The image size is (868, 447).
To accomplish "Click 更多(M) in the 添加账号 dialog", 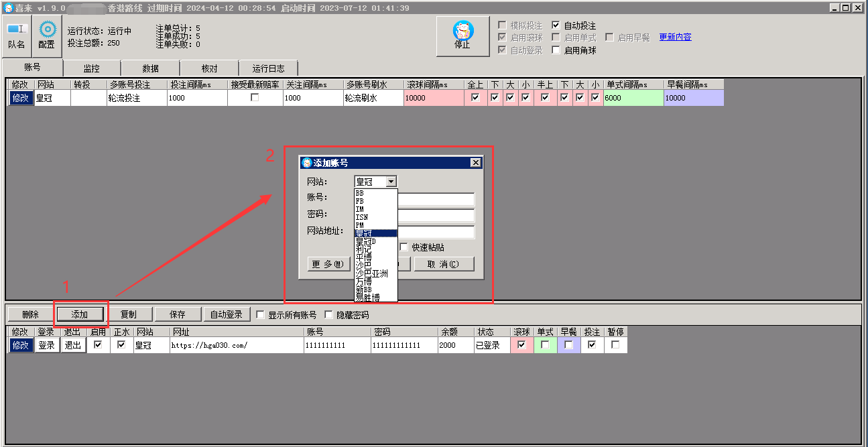I will point(328,264).
